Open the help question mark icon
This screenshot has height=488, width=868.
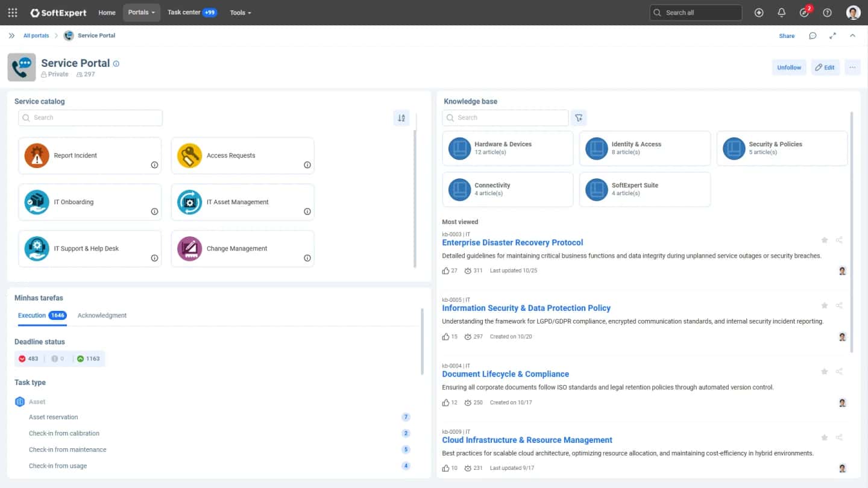click(x=827, y=13)
